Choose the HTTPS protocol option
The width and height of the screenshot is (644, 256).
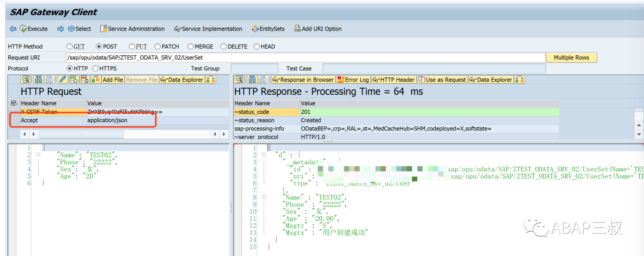coord(95,68)
